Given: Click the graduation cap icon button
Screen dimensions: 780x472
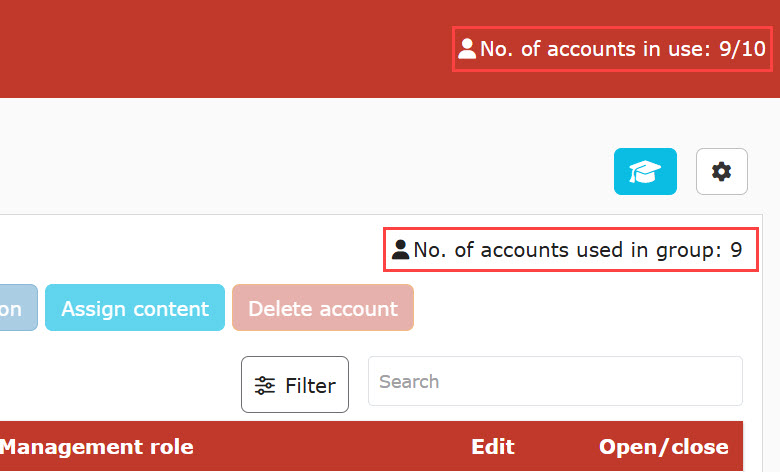Looking at the screenshot, I should click(x=645, y=172).
